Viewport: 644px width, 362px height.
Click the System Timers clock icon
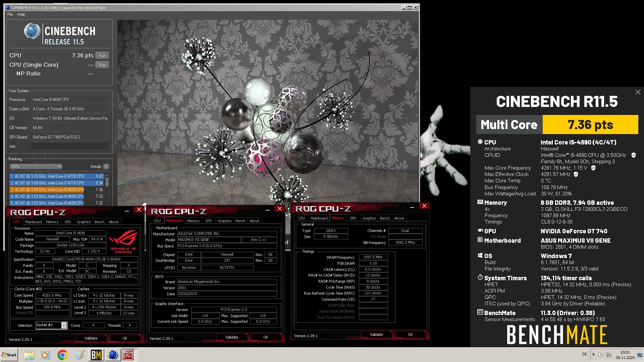click(x=480, y=278)
